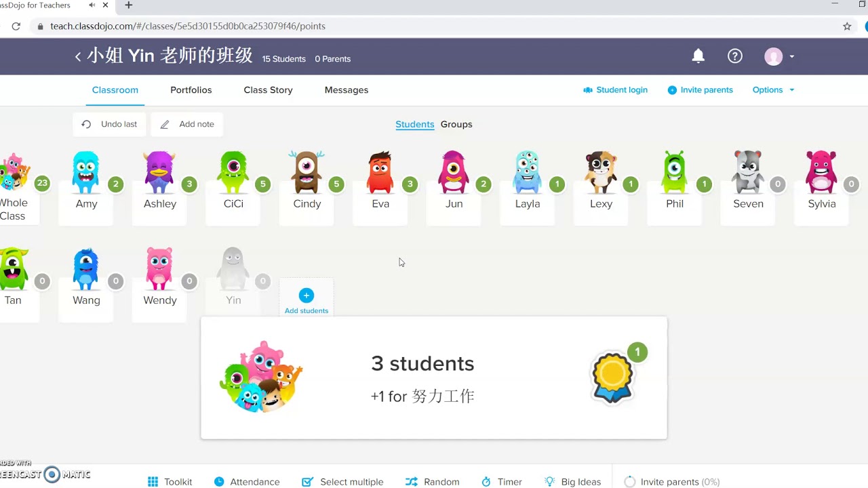Screen dimensions: 868x488
Task: Click the '0 Parents' count in header
Action: click(333, 59)
